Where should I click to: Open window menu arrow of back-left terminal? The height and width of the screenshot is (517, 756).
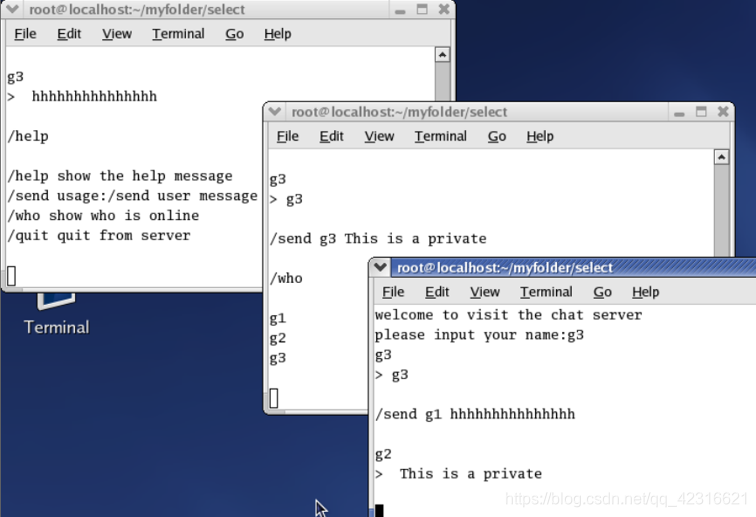coord(13,9)
